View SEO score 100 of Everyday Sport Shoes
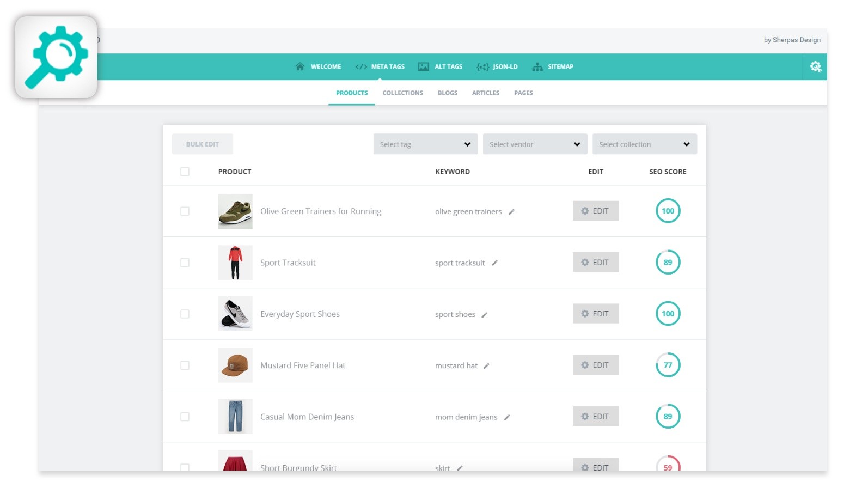Image resolution: width=868 pixels, height=494 pixels. (668, 314)
